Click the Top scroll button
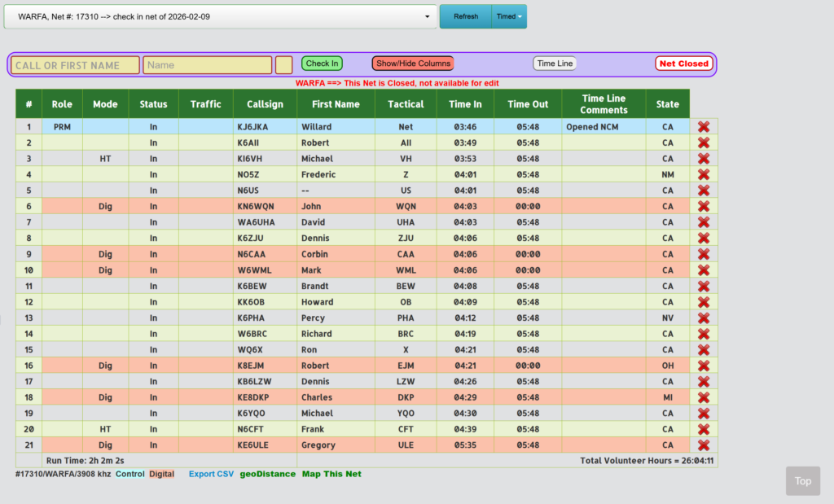This screenshot has height=504, width=834. tap(803, 481)
